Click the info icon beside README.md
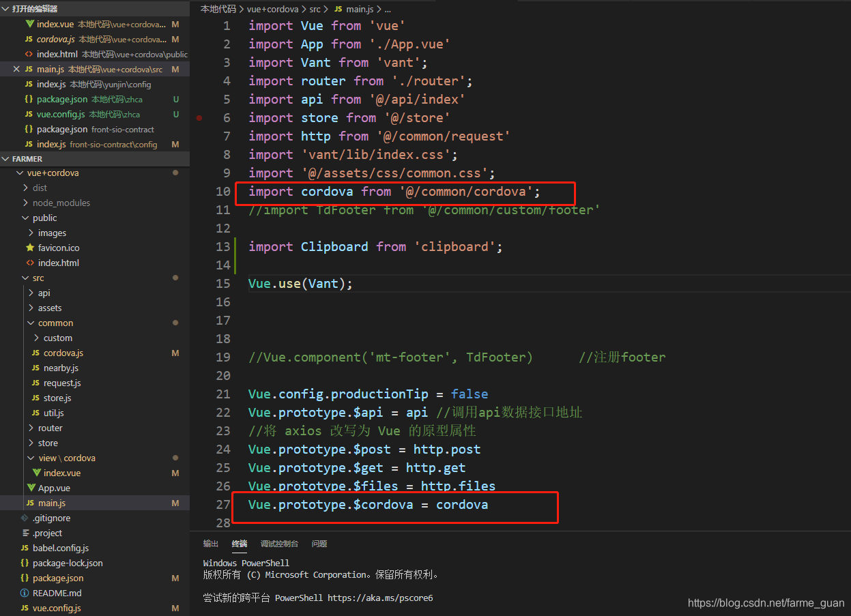The height and width of the screenshot is (616, 851). coord(23,593)
